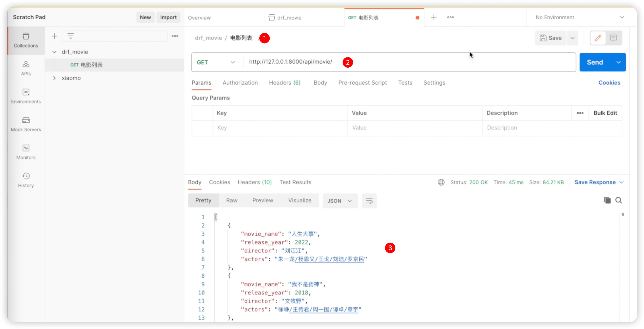Open the Environments sidebar panel

click(26, 96)
